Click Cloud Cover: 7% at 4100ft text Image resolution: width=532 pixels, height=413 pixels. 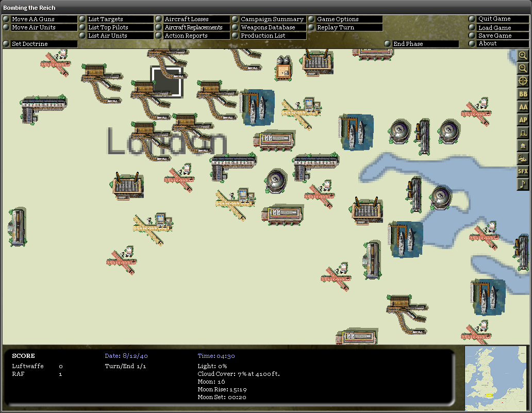click(x=239, y=374)
